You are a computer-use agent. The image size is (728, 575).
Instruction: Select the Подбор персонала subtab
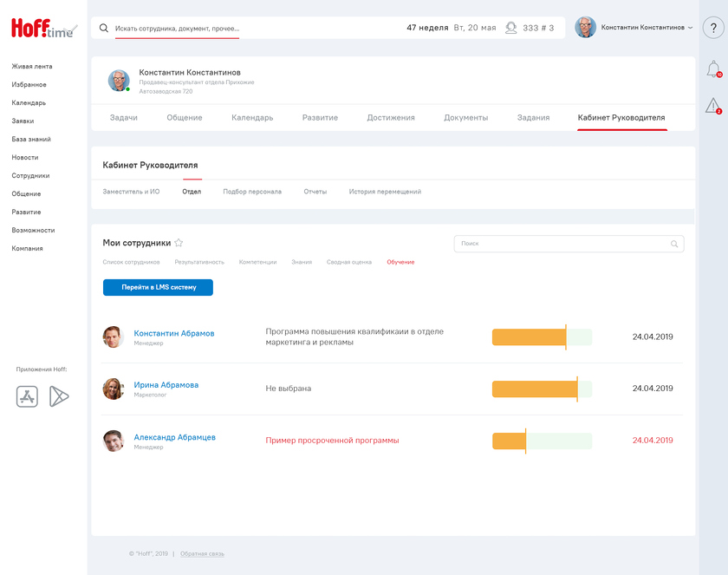(x=251, y=192)
